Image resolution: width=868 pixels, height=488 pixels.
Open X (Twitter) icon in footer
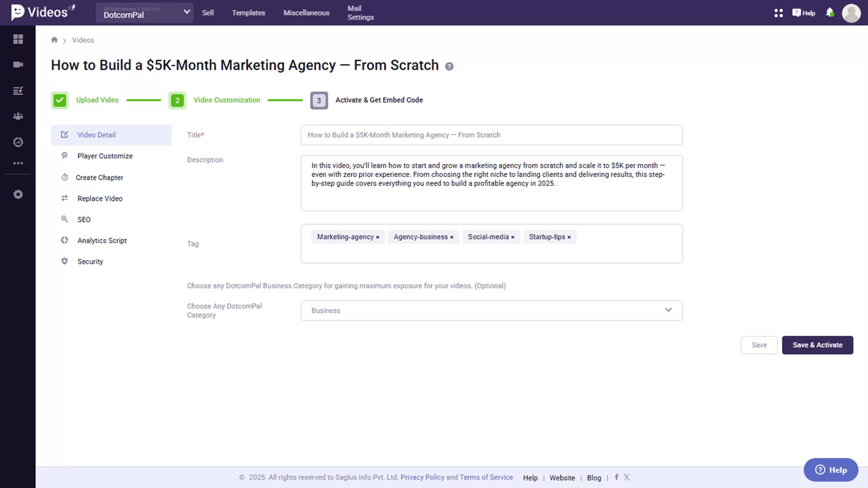627,477
